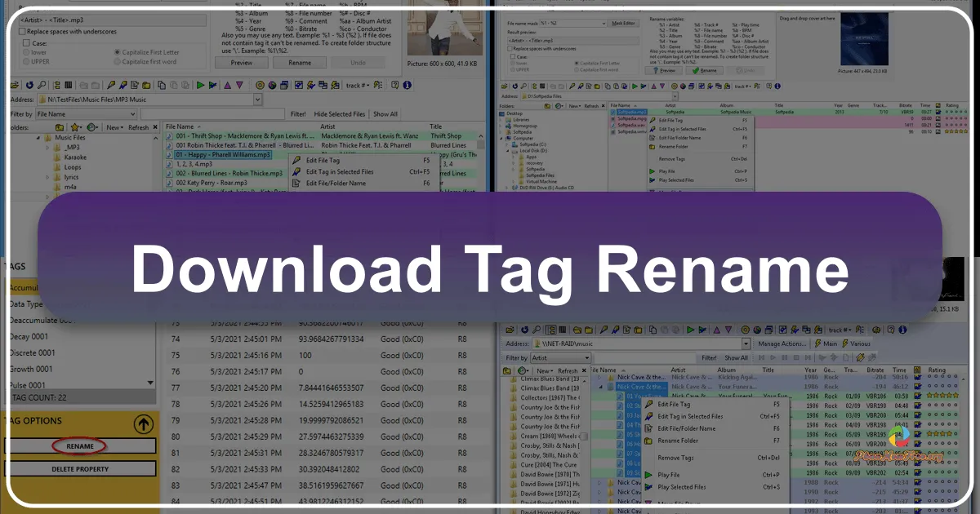Select Remove Tags in the top-right context menu

(671, 159)
